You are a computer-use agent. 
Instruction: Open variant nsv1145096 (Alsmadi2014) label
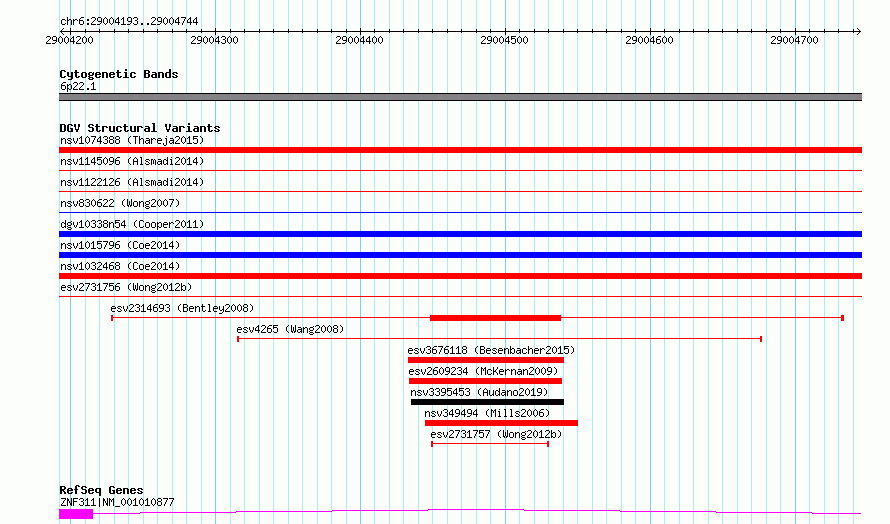pos(132,161)
